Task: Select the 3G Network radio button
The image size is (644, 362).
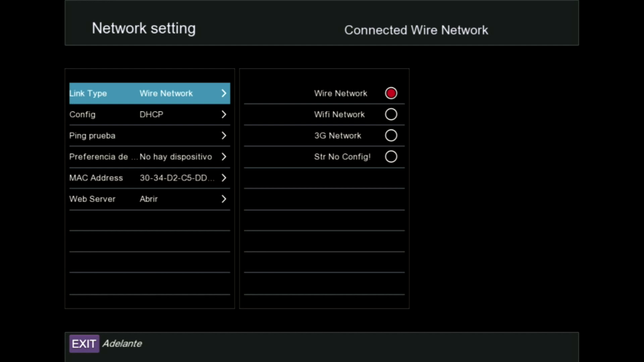Action: coord(391,135)
